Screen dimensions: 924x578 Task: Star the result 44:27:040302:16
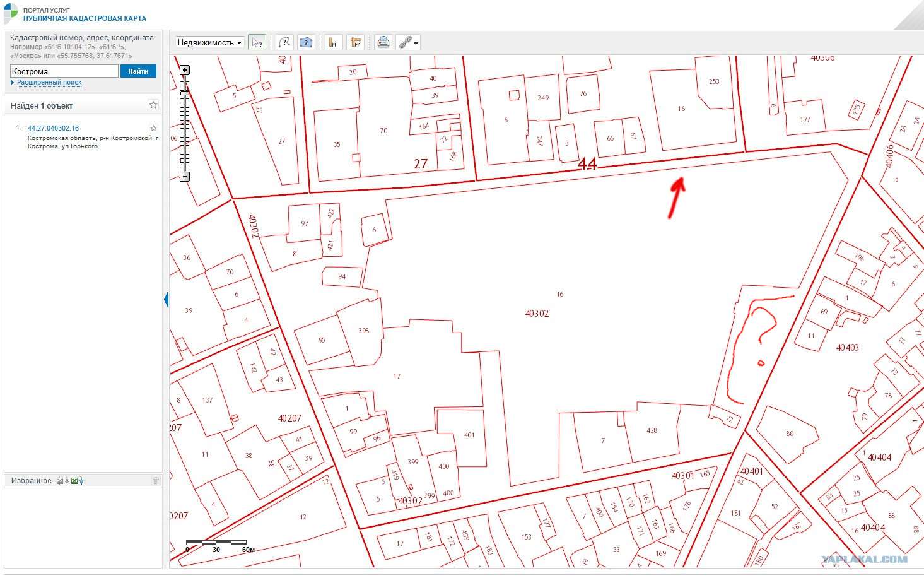(153, 128)
